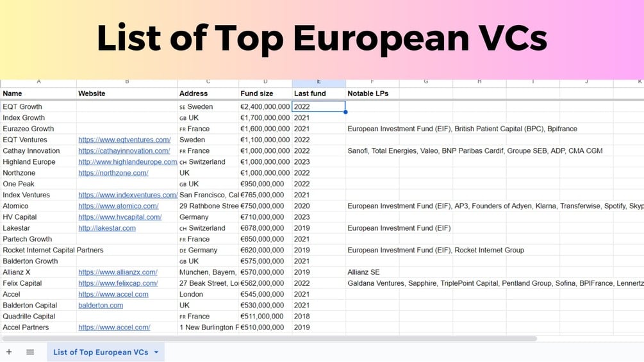Open the indexventures.com link
644x362 pixels.
point(128,195)
